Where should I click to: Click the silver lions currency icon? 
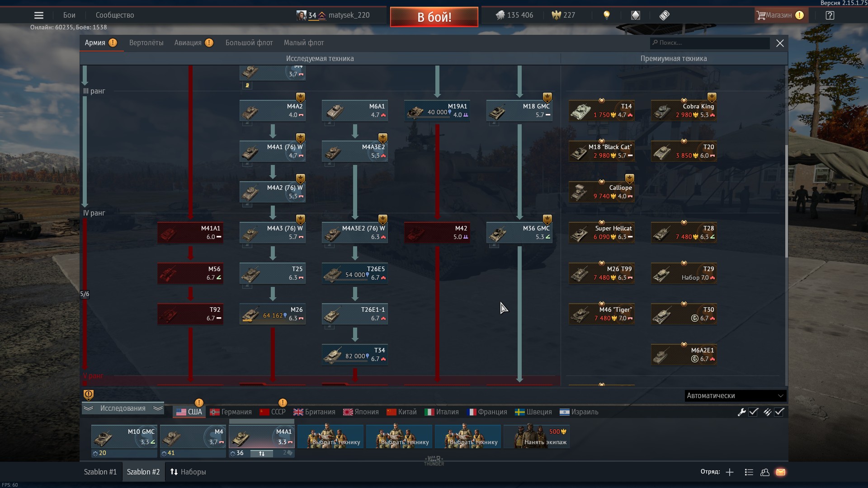[x=500, y=15]
